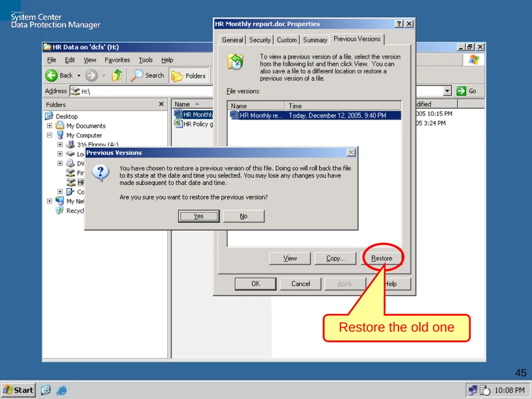532x399 pixels.
Task: Expand the 3½ Floppy tree node
Action: tap(60, 144)
